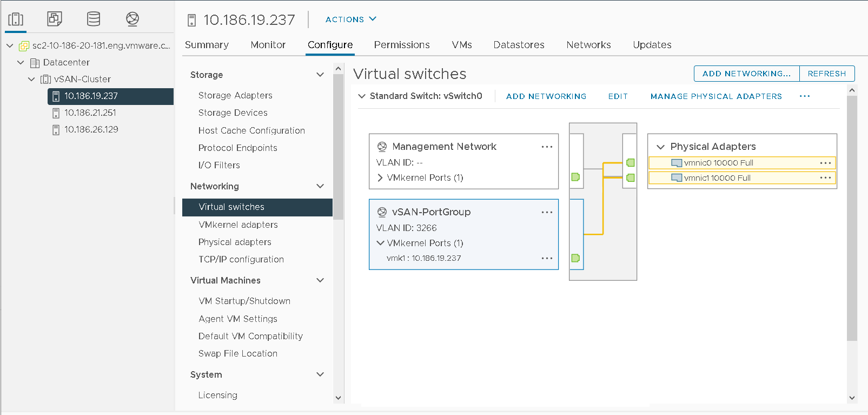This screenshot has width=868, height=415.
Task: Click the vCenter server icon in tree
Action: [x=24, y=46]
